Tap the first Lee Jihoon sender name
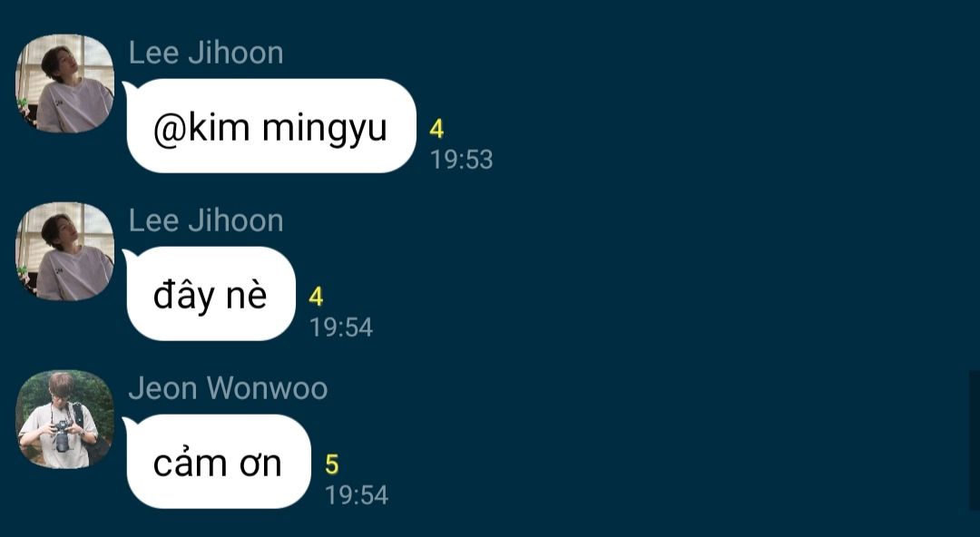This screenshot has height=537, width=980. [206, 54]
